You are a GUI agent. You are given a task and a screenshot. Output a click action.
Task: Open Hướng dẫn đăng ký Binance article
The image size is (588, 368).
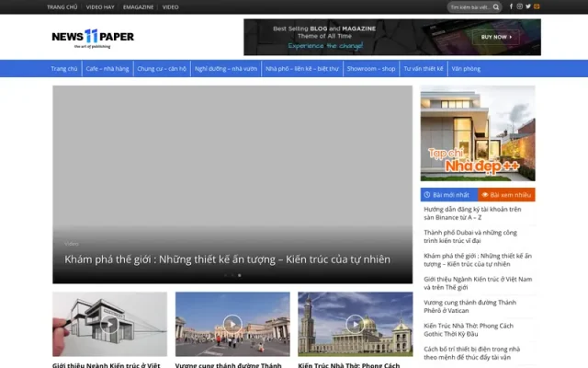point(472,213)
